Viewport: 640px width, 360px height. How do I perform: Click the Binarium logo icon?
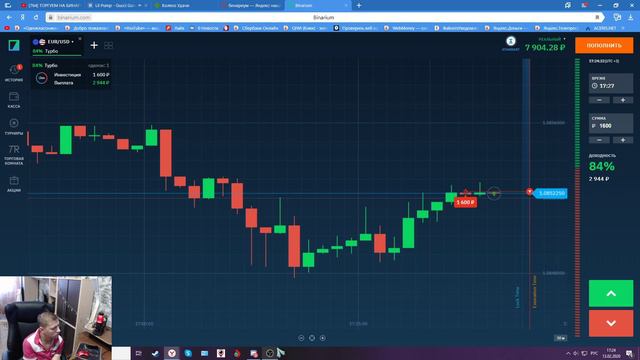tap(14, 45)
